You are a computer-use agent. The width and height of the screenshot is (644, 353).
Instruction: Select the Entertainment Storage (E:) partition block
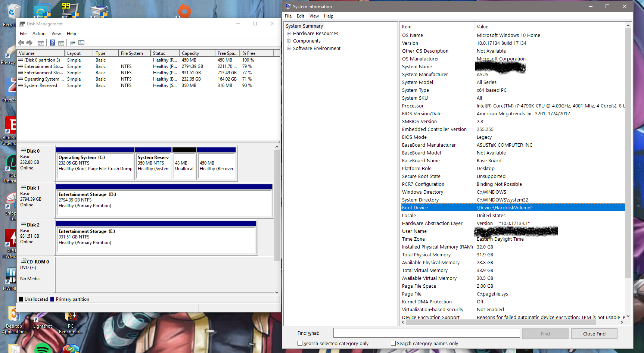coord(156,237)
